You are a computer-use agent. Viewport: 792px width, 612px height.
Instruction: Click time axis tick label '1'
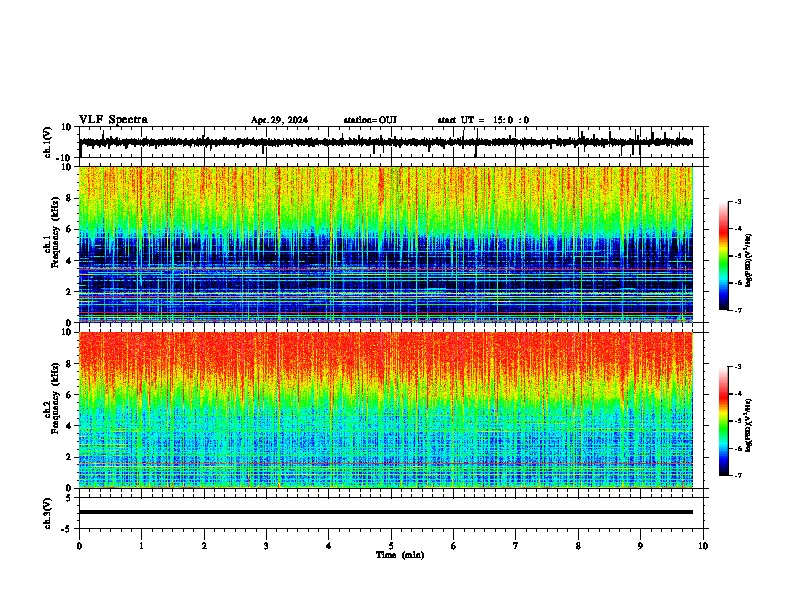pos(141,546)
